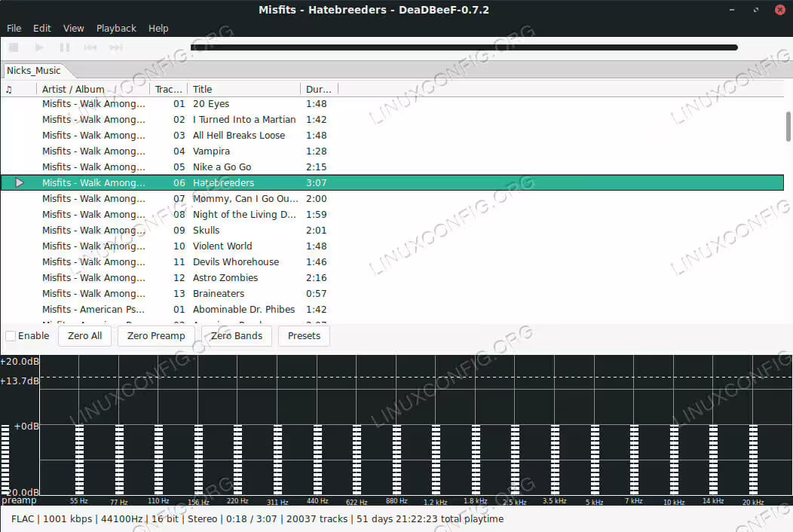Sort by the Artist / Album column header

click(x=93, y=90)
